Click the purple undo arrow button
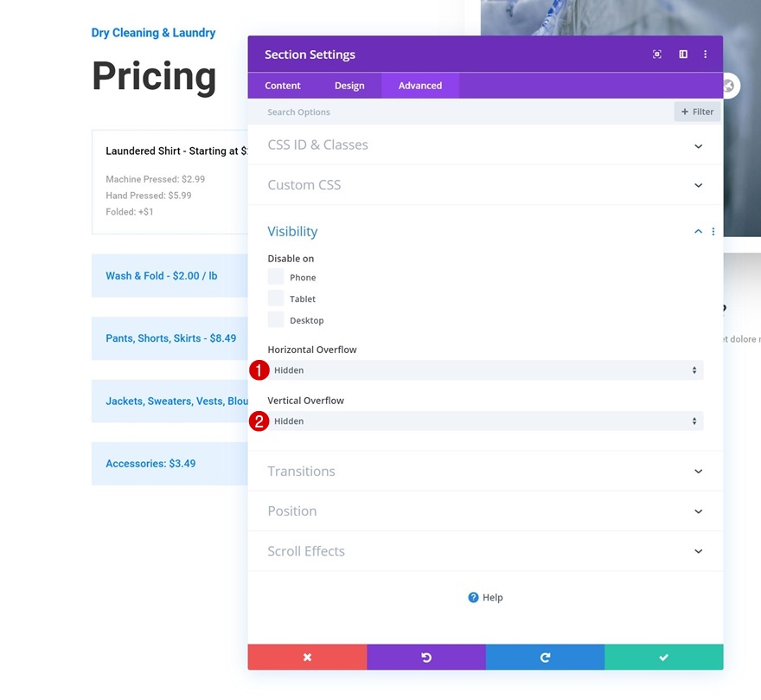The height and width of the screenshot is (700, 761). point(426,658)
